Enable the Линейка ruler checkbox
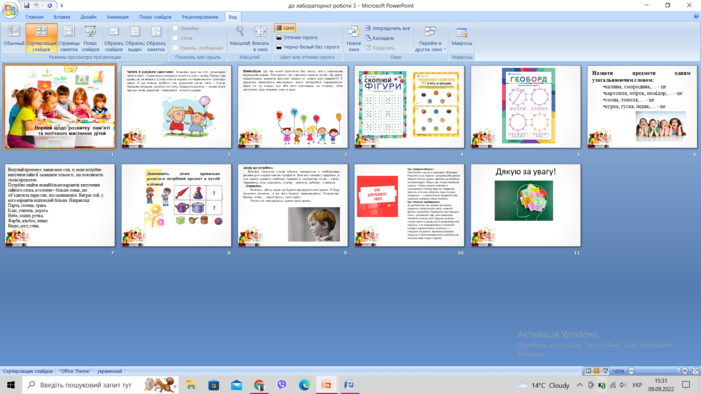The width and height of the screenshot is (701, 394). pos(175,28)
